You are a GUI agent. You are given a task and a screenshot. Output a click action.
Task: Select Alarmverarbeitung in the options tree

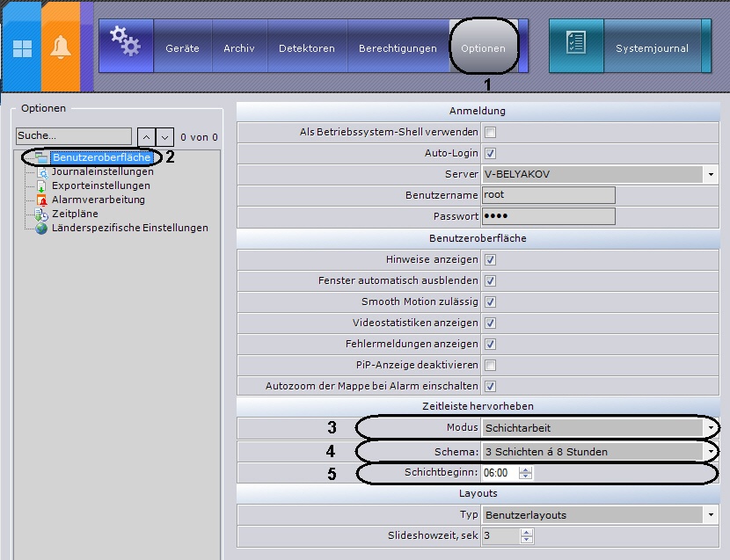coord(99,200)
